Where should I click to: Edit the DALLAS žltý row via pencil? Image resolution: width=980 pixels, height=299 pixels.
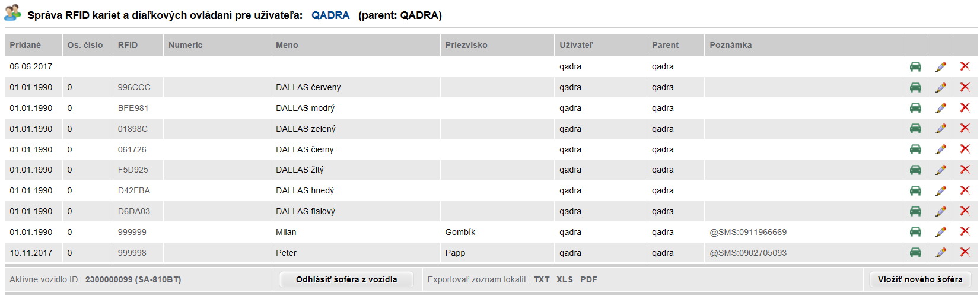(x=940, y=170)
